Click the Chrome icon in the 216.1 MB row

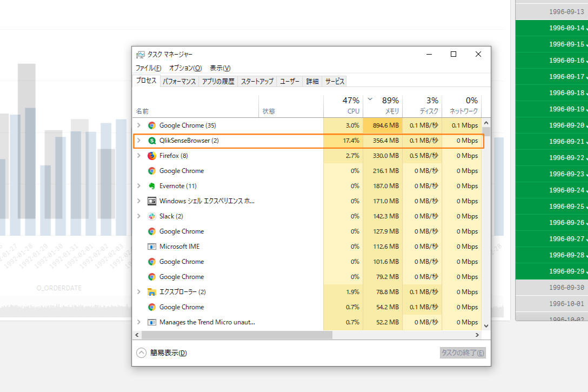click(x=152, y=171)
